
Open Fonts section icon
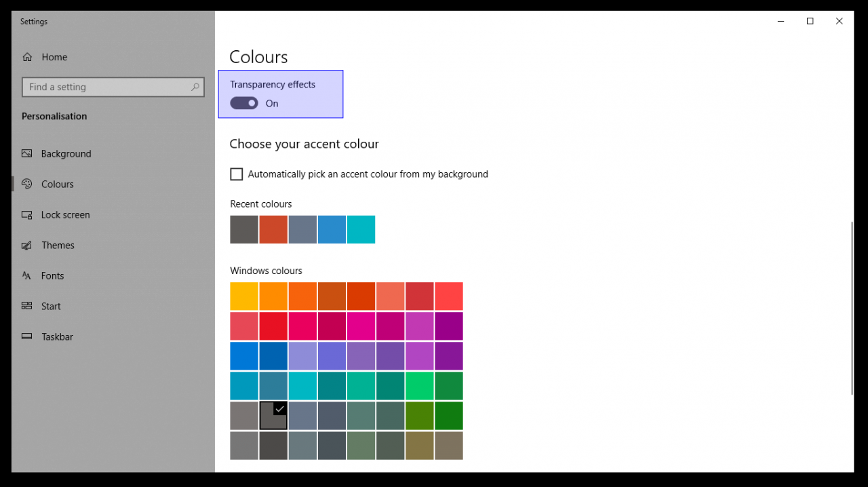pos(27,276)
